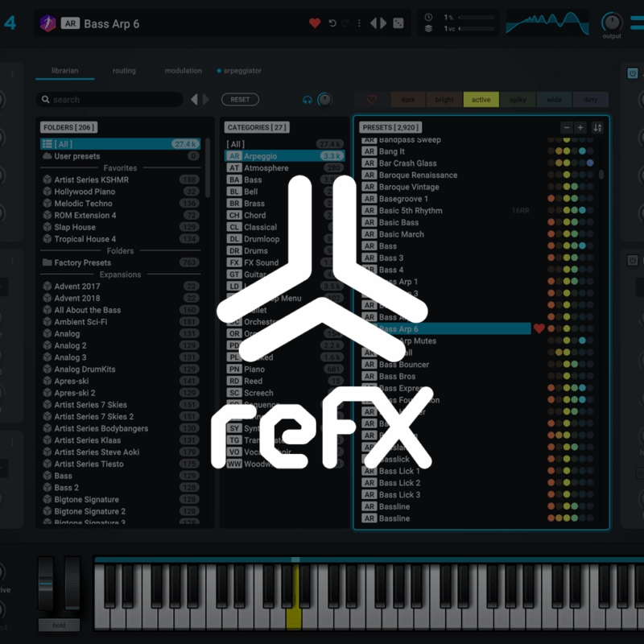Load the Bang It preset
The image size is (644, 644).
pos(446,151)
